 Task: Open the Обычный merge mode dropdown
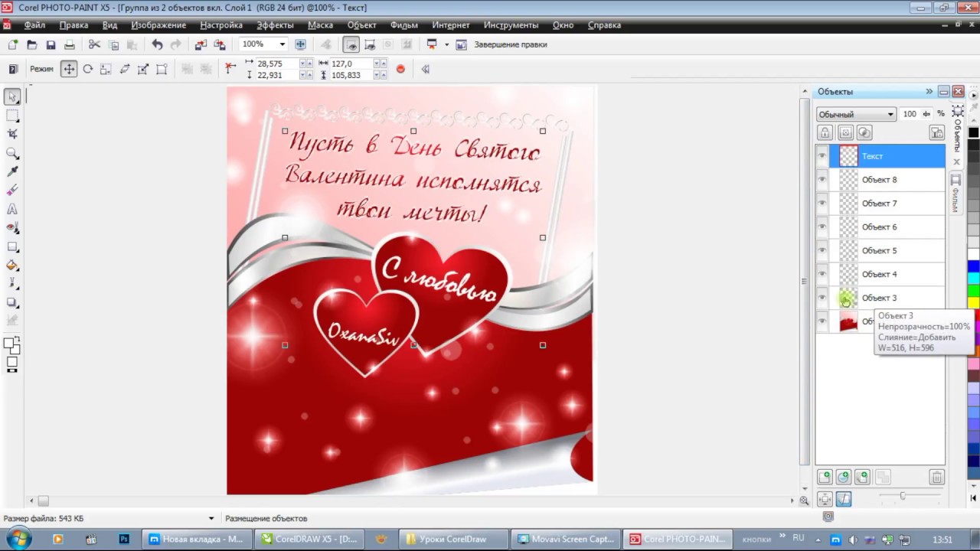pyautogui.click(x=856, y=114)
